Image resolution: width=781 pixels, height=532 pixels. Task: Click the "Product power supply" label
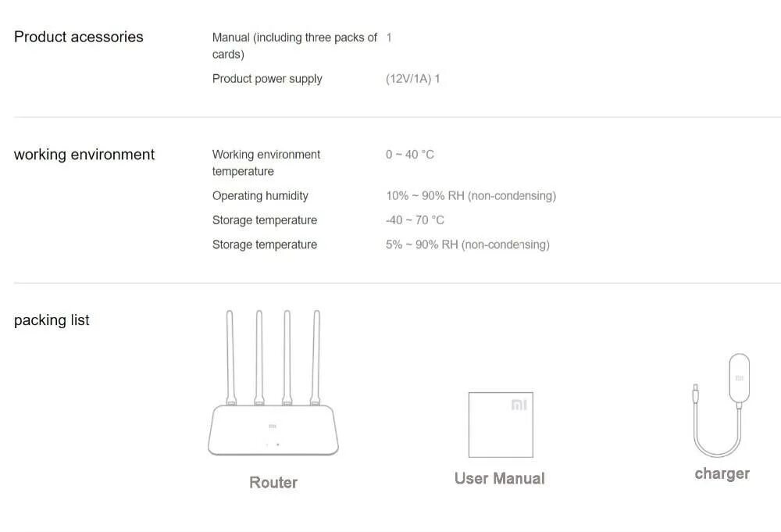(x=267, y=79)
